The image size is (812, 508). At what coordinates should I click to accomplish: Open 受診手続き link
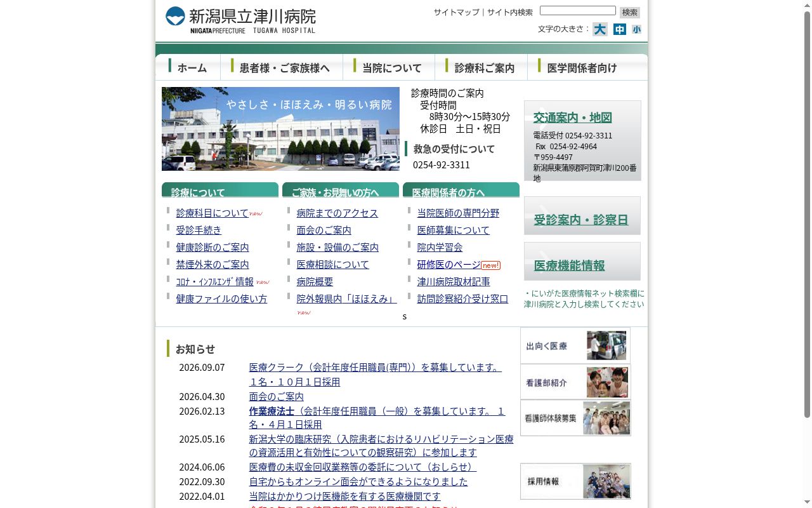tap(199, 230)
